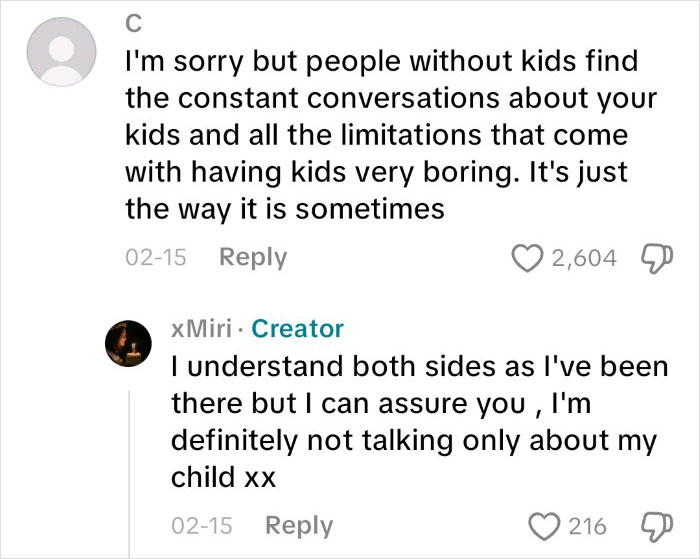Reply to C's comment

pyautogui.click(x=252, y=258)
